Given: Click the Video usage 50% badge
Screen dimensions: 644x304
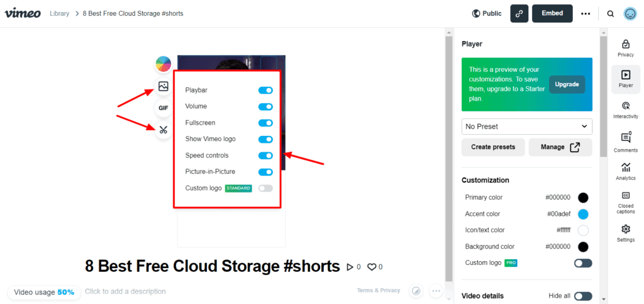Looking at the screenshot, I should click(x=44, y=293).
